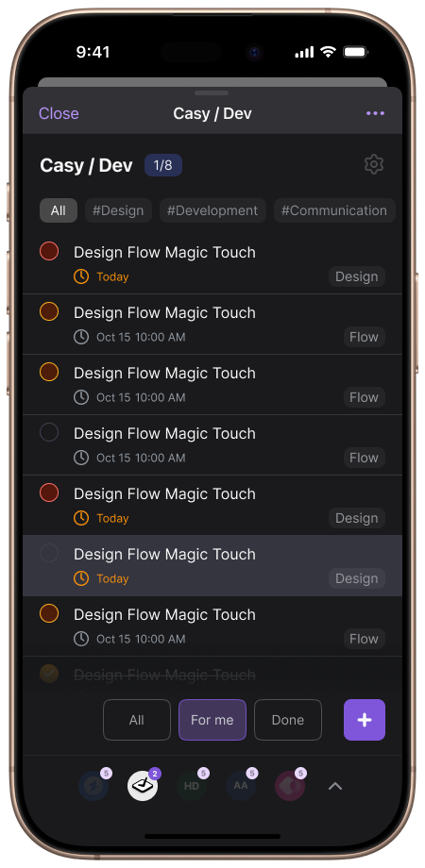Select the For me filter button
This screenshot has height=868, width=425.
(212, 720)
